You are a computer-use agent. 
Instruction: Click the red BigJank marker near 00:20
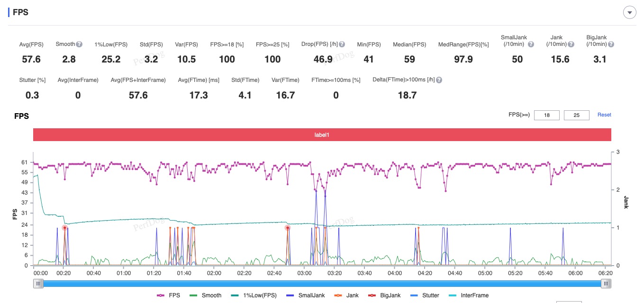[65, 228]
